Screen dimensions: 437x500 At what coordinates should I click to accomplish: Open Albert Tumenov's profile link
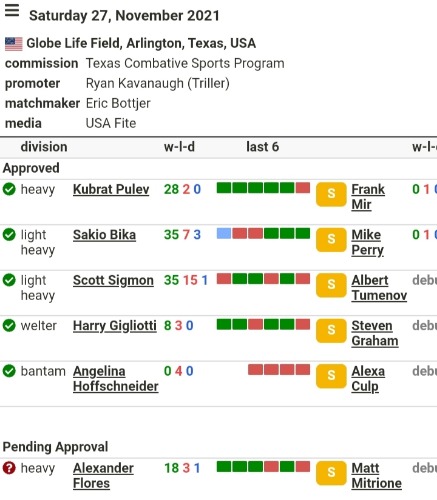[379, 288]
